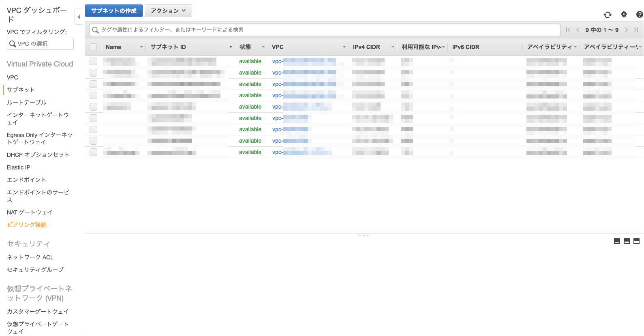The height and width of the screenshot is (336, 644).
Task: Open the ピアリング接続 link
Action: tap(27, 225)
